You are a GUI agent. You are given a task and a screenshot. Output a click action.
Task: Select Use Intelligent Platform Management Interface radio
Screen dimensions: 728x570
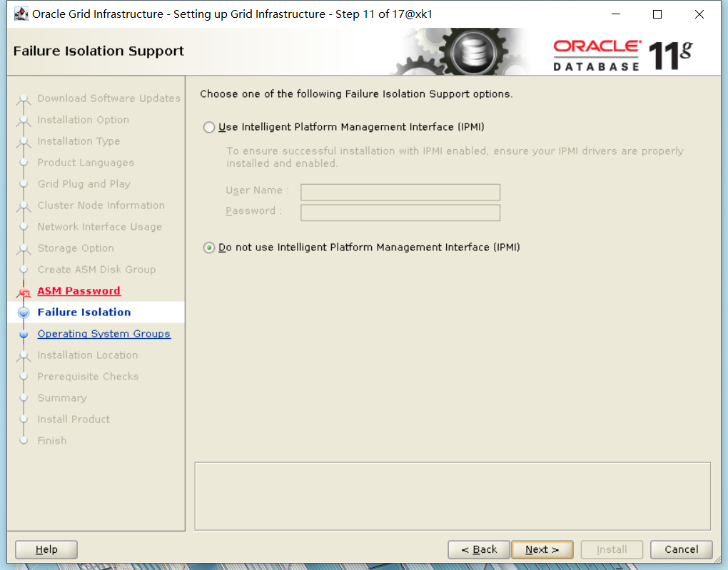(x=209, y=127)
